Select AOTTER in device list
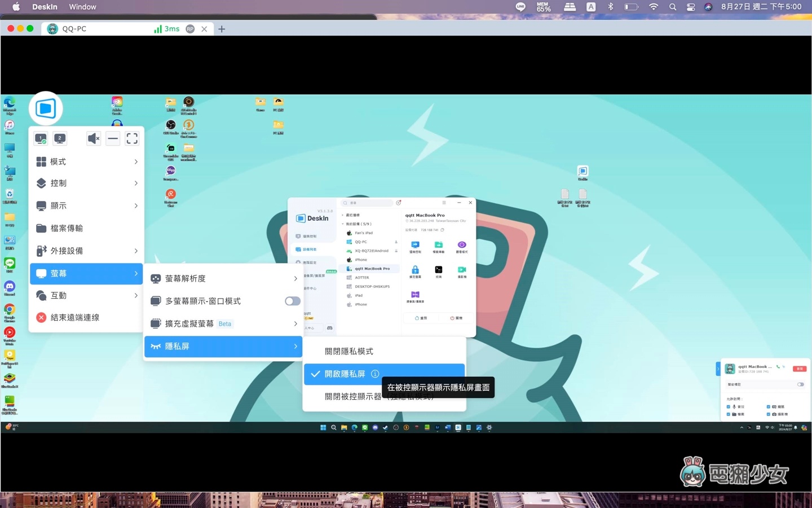Image resolution: width=812 pixels, height=508 pixels. tap(370, 278)
